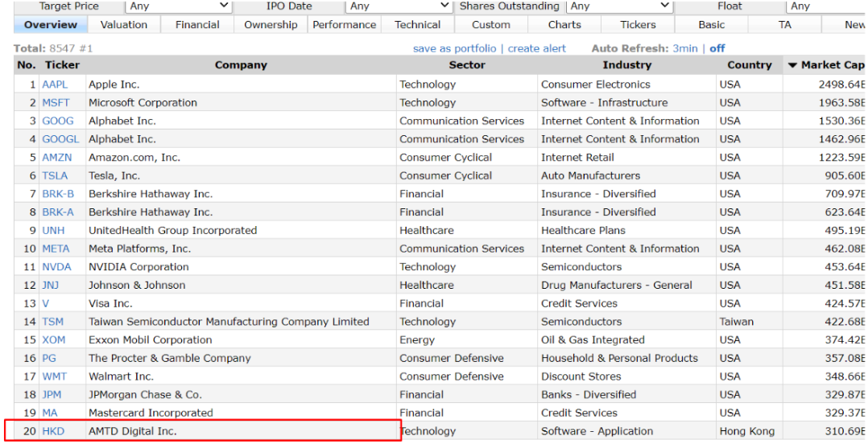Click the Microsoft Corporation company cell
The image size is (868, 444).
[x=241, y=103]
